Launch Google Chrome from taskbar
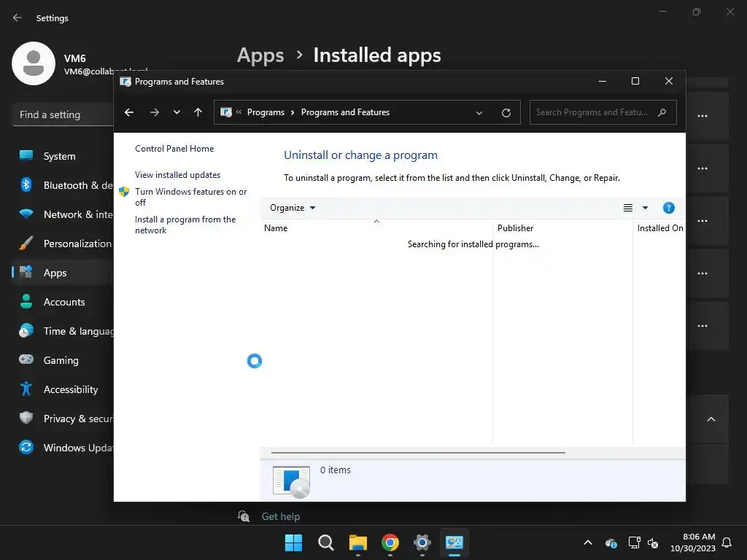747x560 pixels. pos(390,542)
